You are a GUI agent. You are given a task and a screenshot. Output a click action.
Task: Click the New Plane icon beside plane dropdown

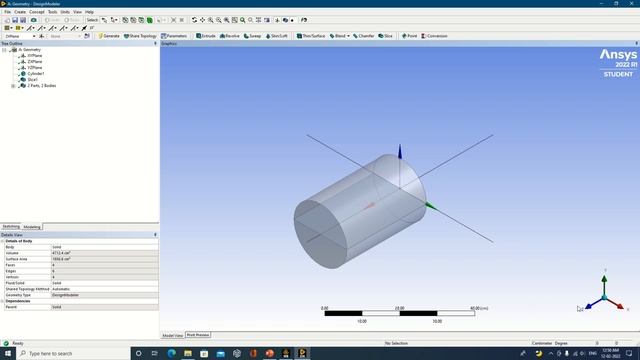coord(42,36)
